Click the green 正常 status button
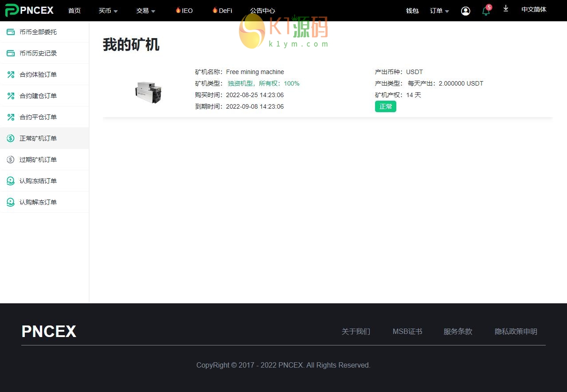The width and height of the screenshot is (567, 392). 386,106
